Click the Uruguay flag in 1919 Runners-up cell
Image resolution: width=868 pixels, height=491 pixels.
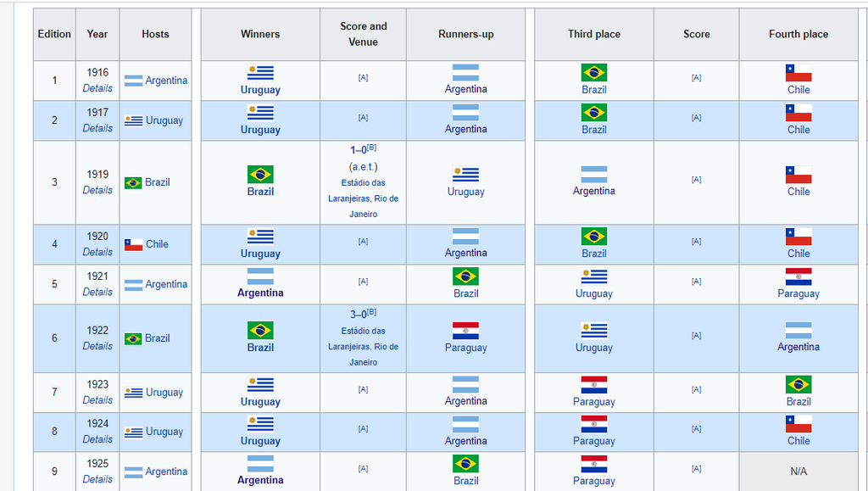pos(465,175)
